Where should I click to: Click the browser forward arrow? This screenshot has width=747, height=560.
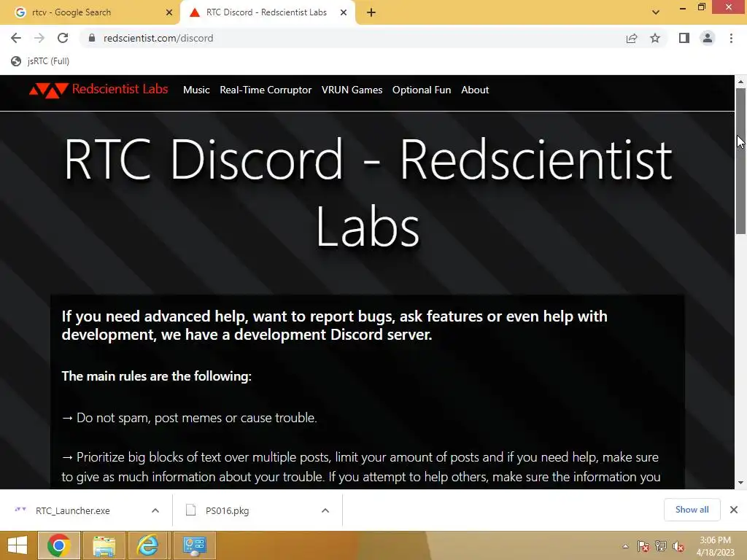click(x=39, y=38)
